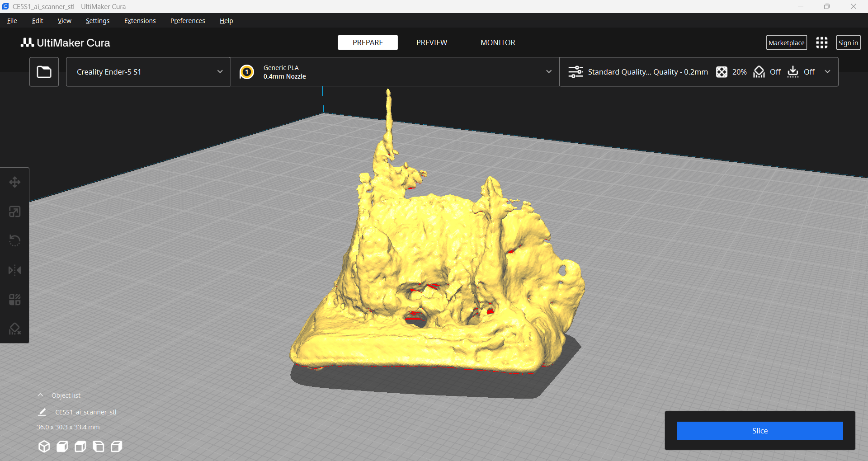Switch to the PREVIEW tab

[431, 42]
